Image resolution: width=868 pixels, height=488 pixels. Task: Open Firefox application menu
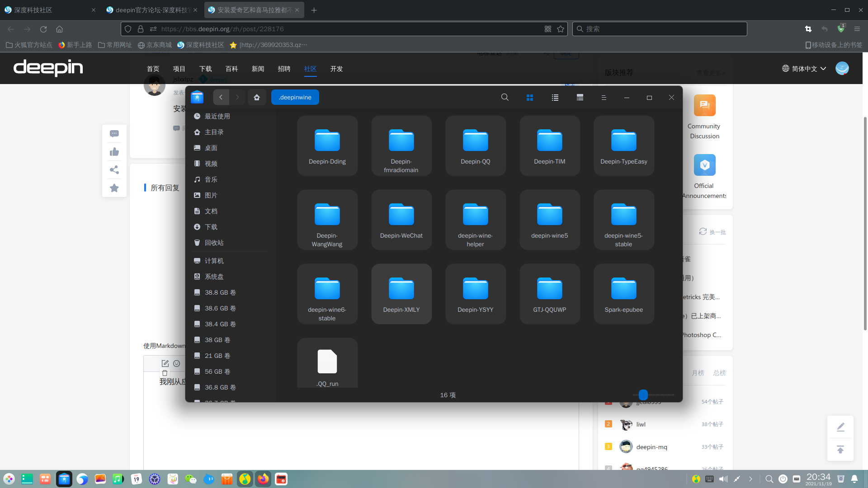(857, 29)
